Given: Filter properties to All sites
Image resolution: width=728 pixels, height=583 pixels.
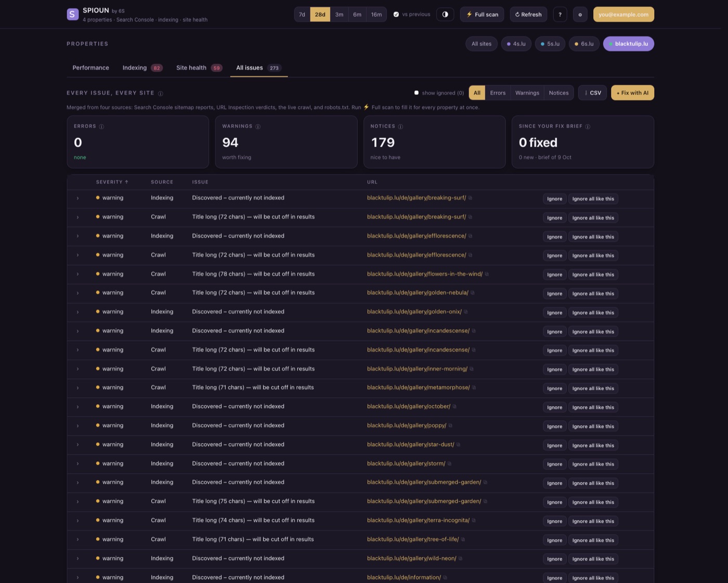Looking at the screenshot, I should coord(482,44).
